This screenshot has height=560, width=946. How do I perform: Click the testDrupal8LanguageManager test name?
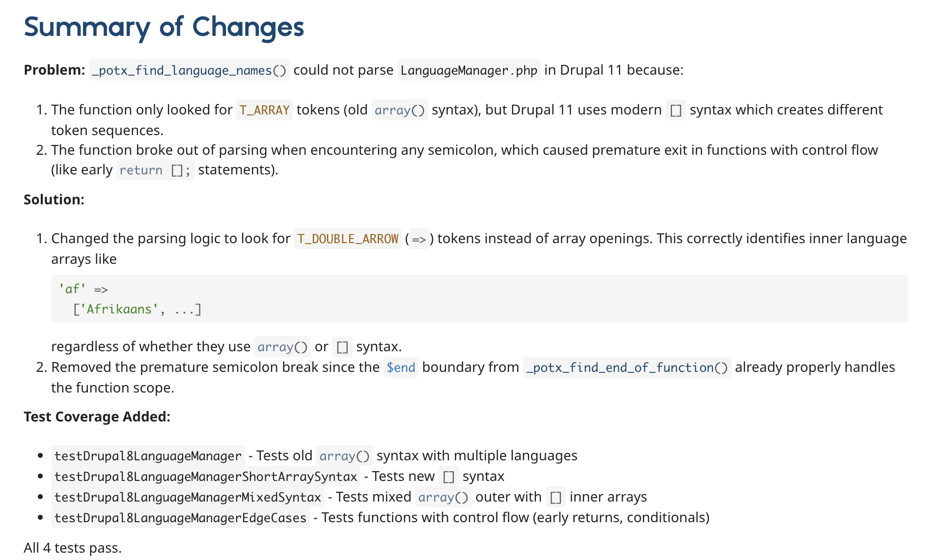pyautogui.click(x=148, y=456)
